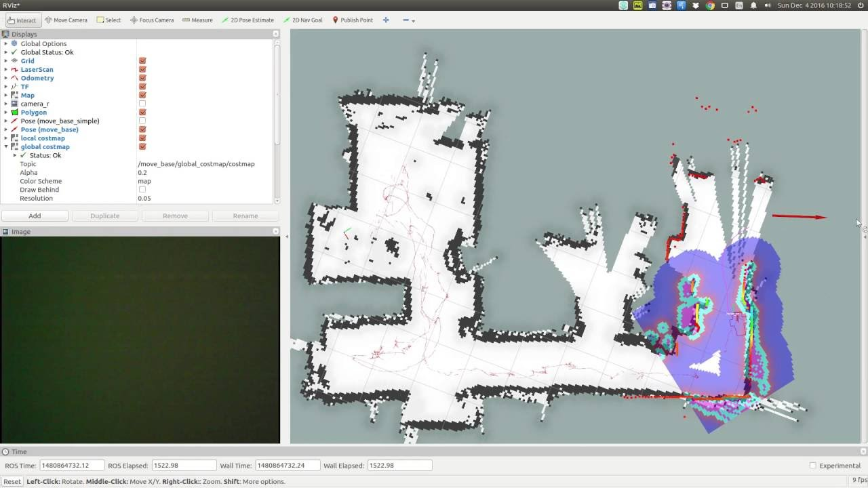The height and width of the screenshot is (488, 868).
Task: Choose the 2D Pose Estimate tool
Action: pos(248,20)
